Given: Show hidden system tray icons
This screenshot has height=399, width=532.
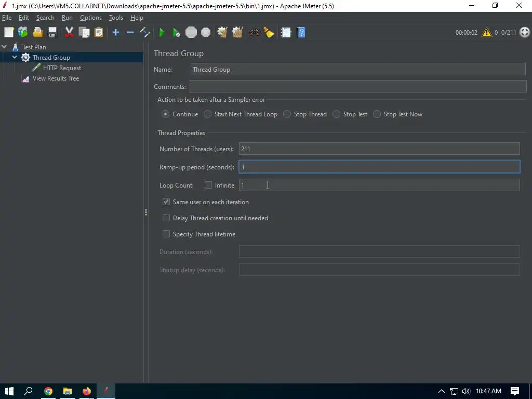Looking at the screenshot, I should point(442,391).
